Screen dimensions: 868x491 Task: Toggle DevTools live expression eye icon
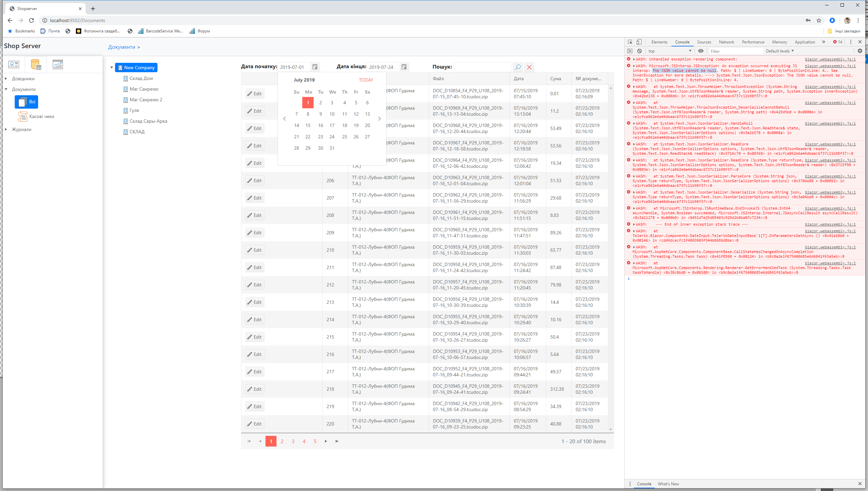click(701, 51)
